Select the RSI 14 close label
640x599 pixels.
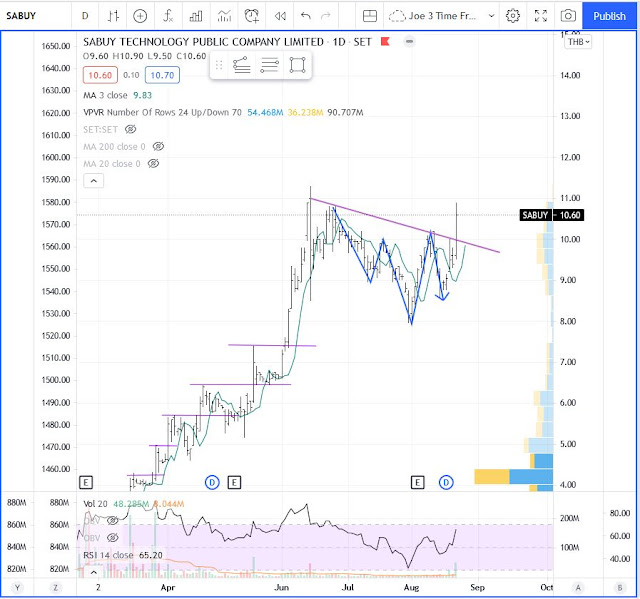[x=108, y=555]
